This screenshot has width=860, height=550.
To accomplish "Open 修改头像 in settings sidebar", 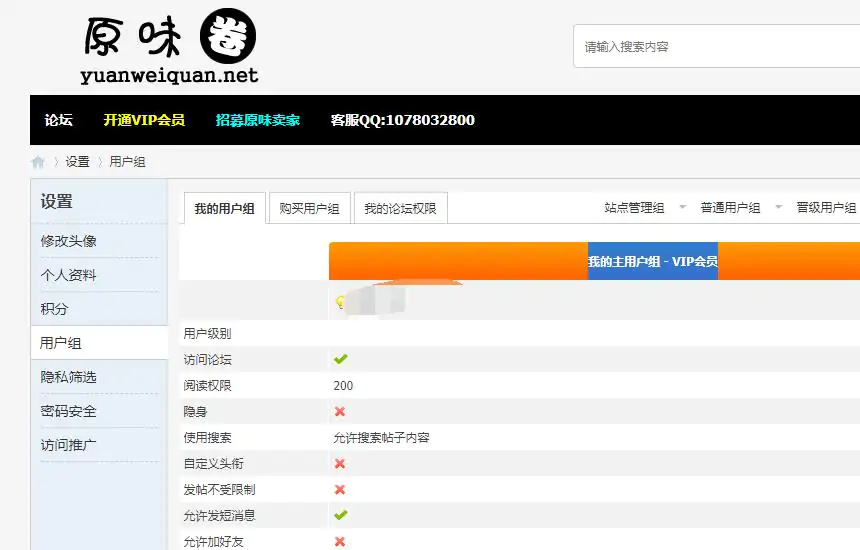I will pos(68,241).
